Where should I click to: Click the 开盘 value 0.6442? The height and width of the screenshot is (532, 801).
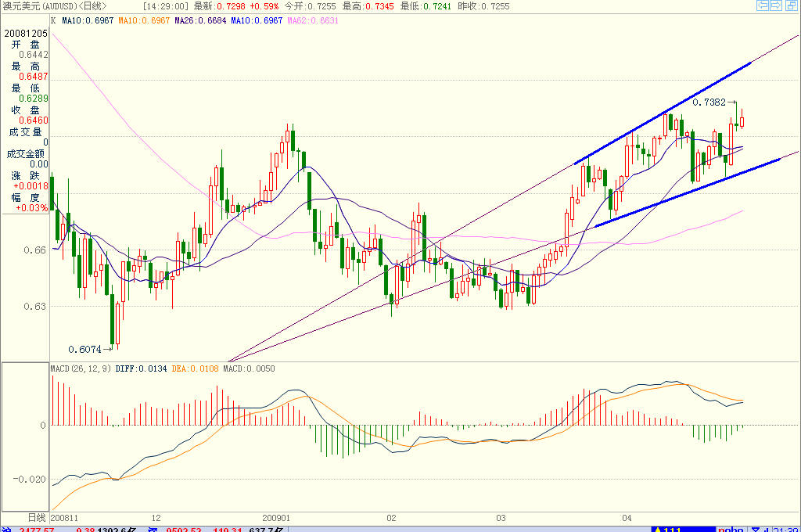[34, 55]
